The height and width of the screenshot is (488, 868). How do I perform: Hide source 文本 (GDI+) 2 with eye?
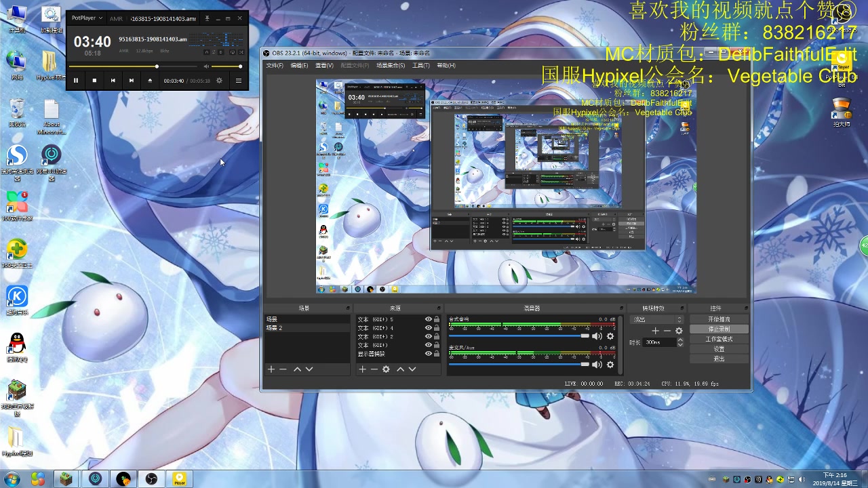coord(429,336)
